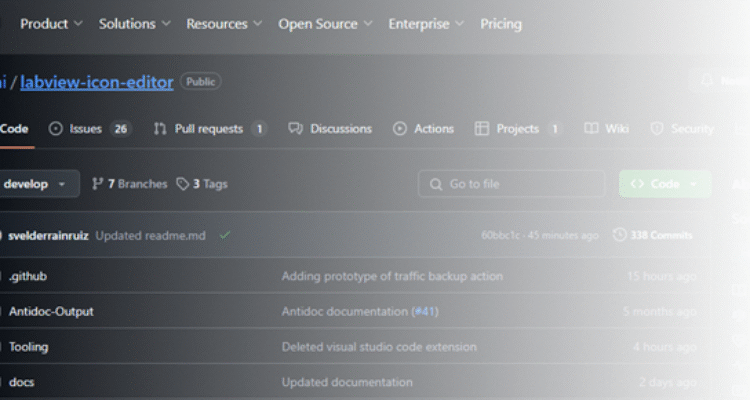Open the Antidoc-Output folder
Image resolution: width=750 pixels, height=400 pixels.
coord(51,311)
